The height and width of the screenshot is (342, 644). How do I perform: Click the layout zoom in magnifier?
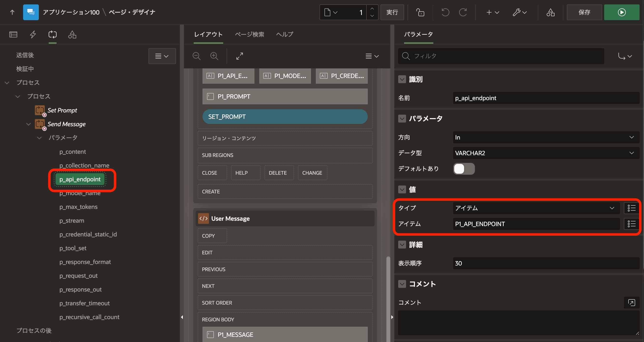(214, 56)
